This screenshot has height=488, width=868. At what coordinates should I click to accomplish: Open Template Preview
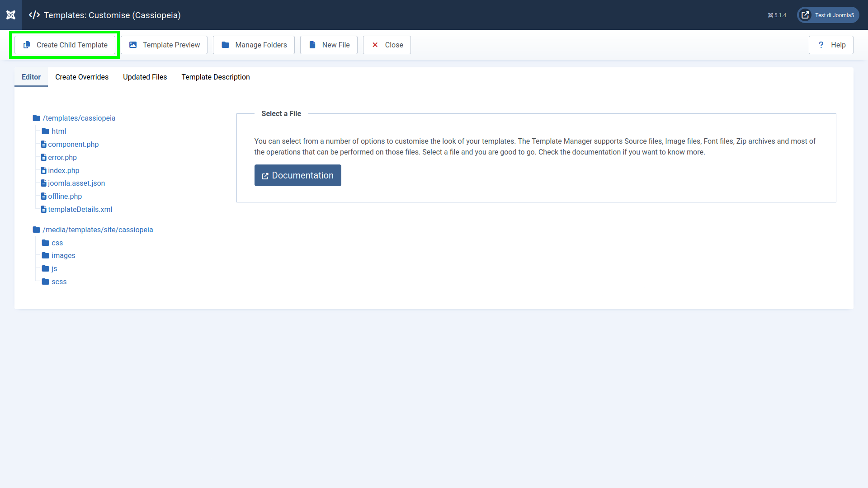pyautogui.click(x=164, y=45)
